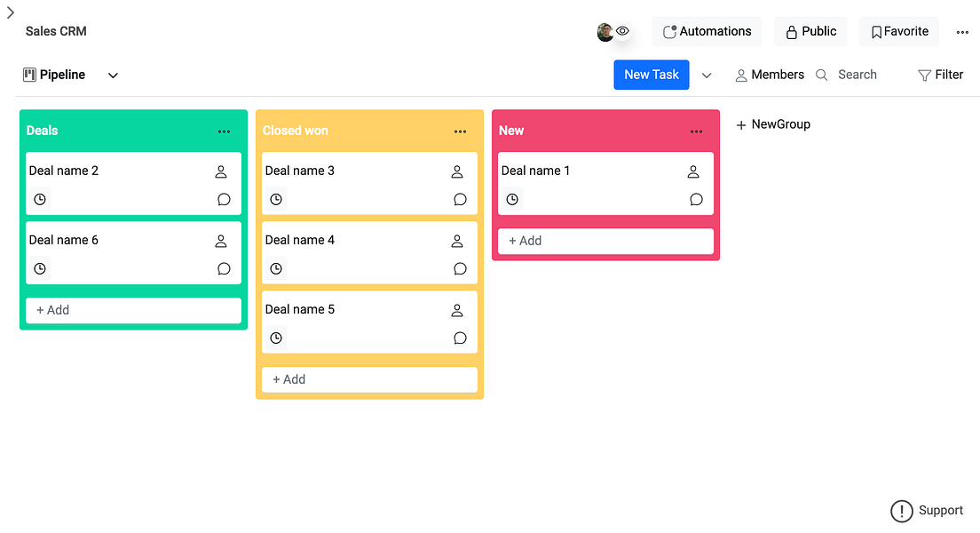The height and width of the screenshot is (533, 980).
Task: Open the Automations panel
Action: point(707,32)
